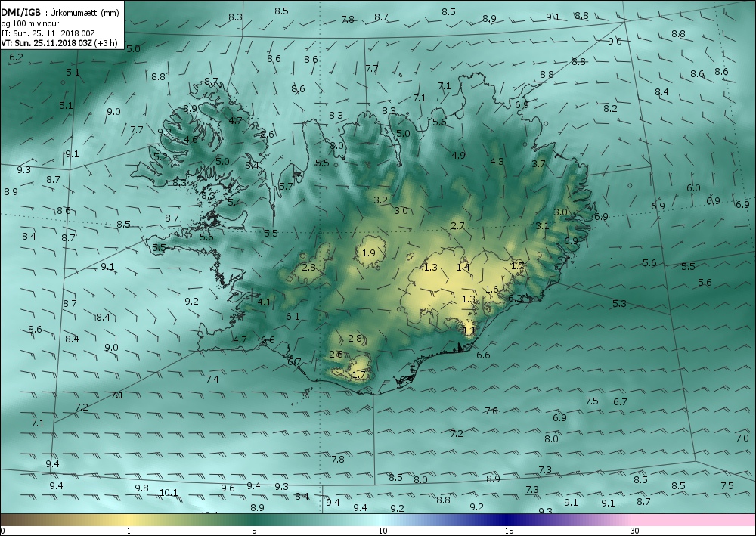Click the 9.8 value near the bottom
This screenshot has height=536, width=756.
pos(142,488)
